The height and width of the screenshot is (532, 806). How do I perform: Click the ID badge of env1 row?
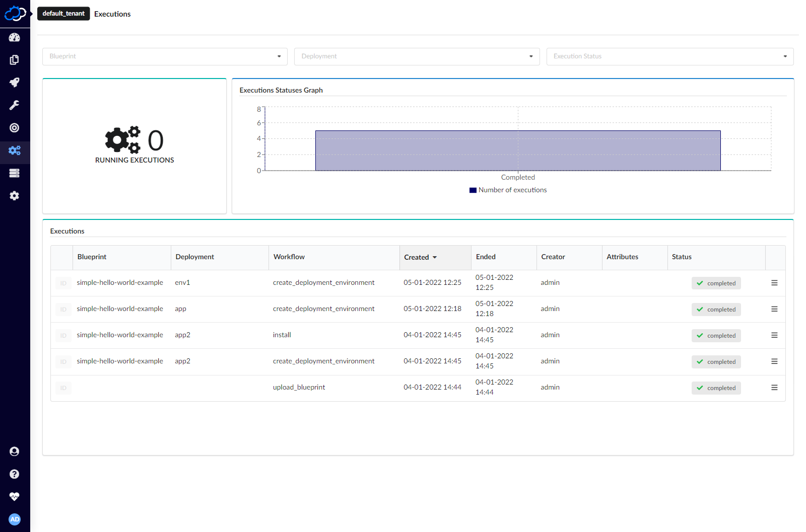[63, 283]
